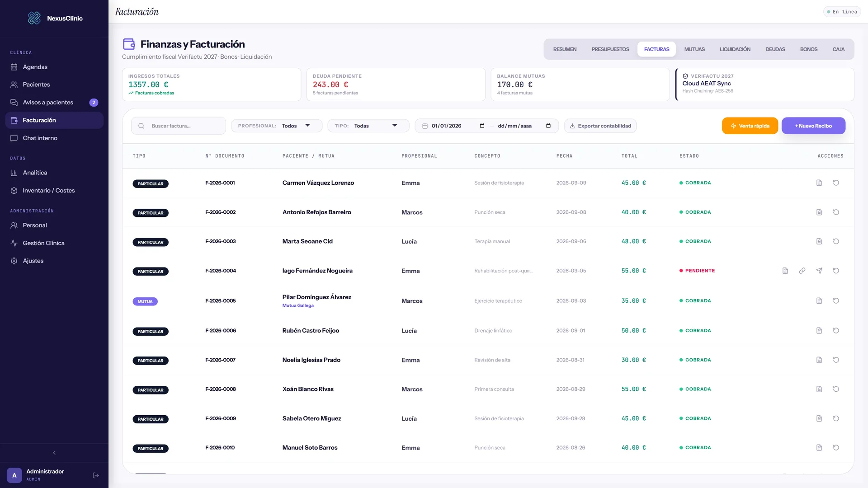868x488 pixels.
Task: Open Agendas in the sidebar
Action: (x=54, y=67)
